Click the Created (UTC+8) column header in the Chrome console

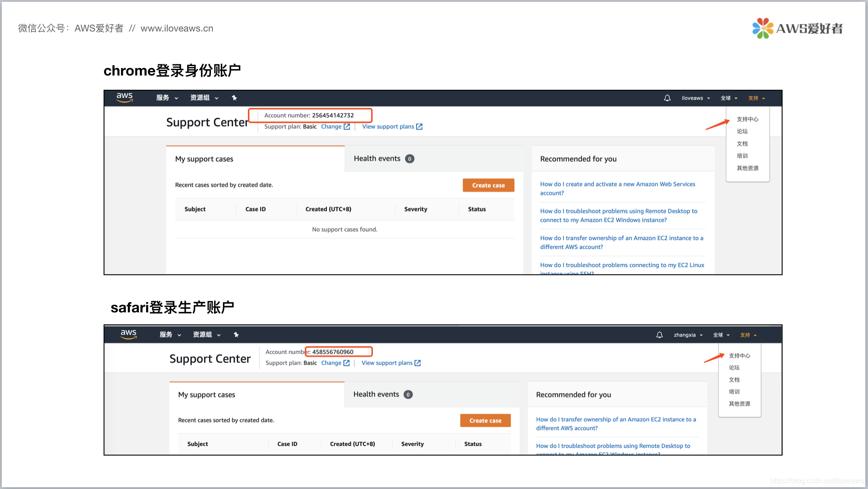click(x=328, y=209)
